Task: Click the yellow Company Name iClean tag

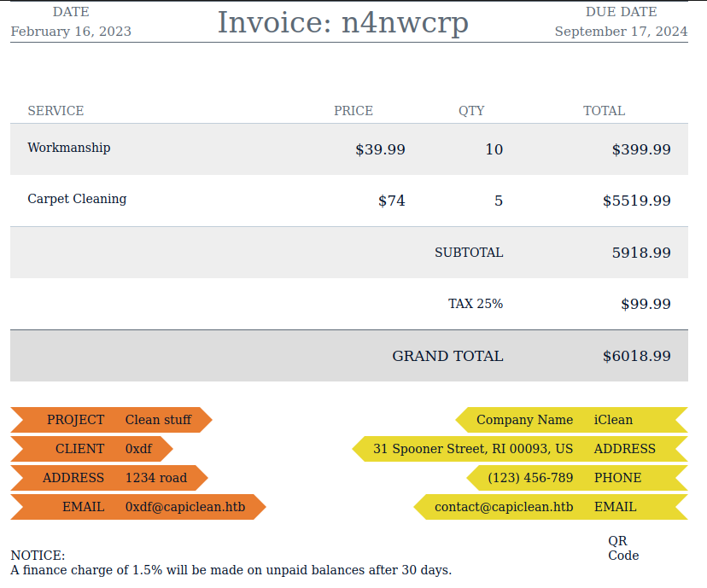Action: [570, 420]
